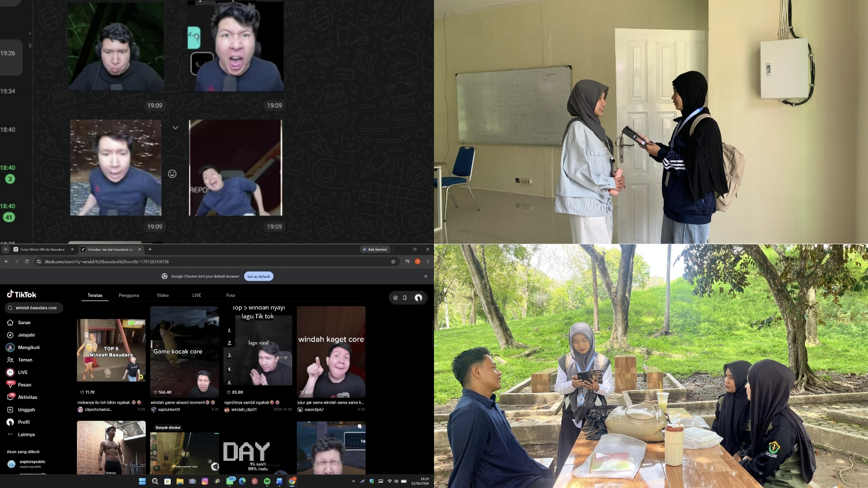This screenshot has width=868, height=488.
Task: Open the Pesan messages icon
Action: click(10, 384)
